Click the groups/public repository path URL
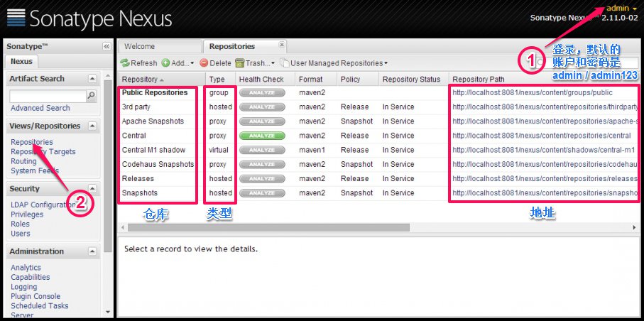644x321 pixels. [533, 93]
